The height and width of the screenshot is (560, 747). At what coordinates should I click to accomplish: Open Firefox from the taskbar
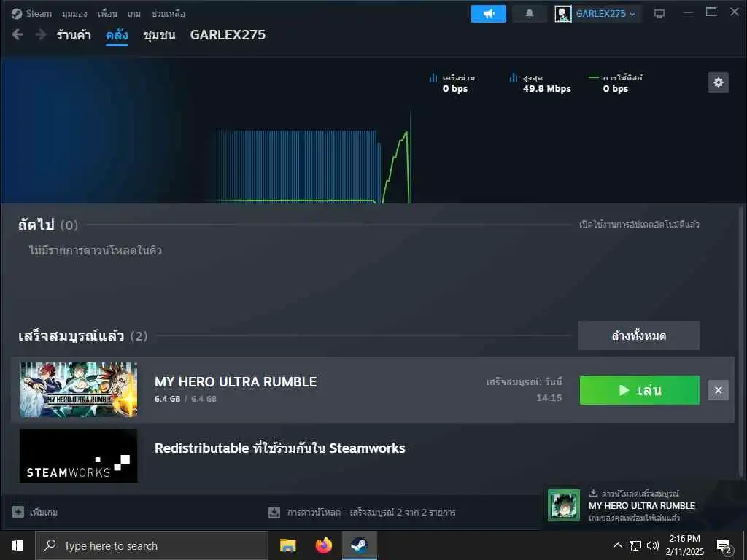click(x=323, y=545)
